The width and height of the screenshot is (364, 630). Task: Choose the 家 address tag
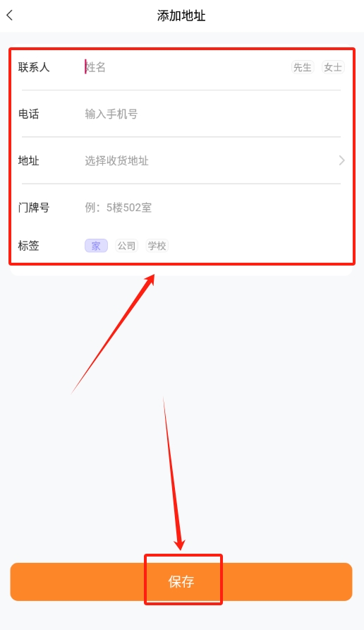96,246
